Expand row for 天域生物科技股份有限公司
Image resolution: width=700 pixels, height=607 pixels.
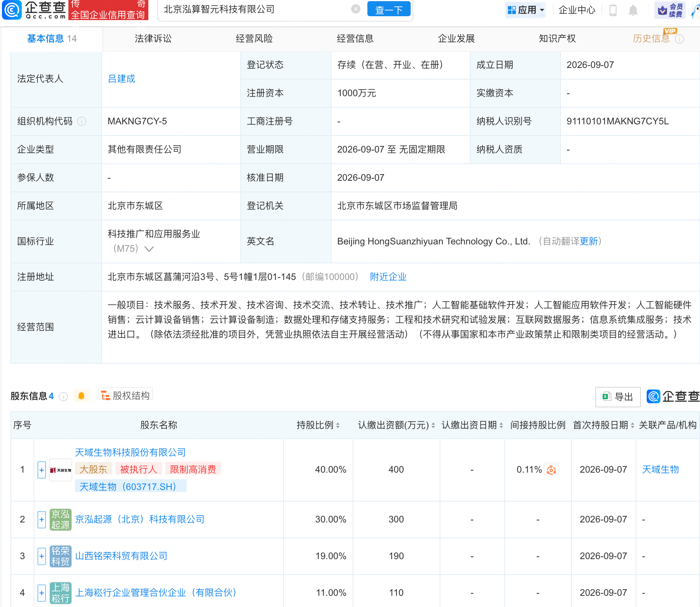(x=42, y=470)
